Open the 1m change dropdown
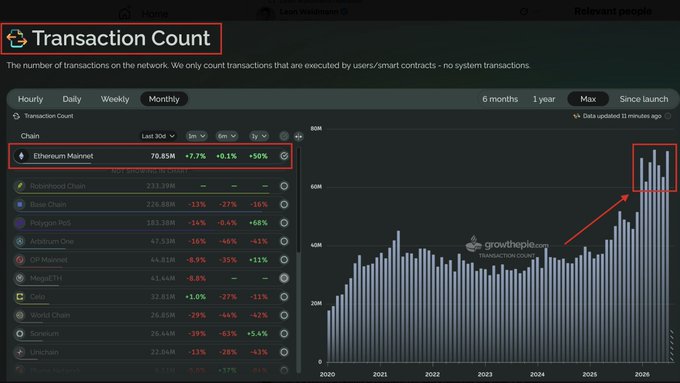This screenshot has width=680, height=383. pyautogui.click(x=196, y=136)
